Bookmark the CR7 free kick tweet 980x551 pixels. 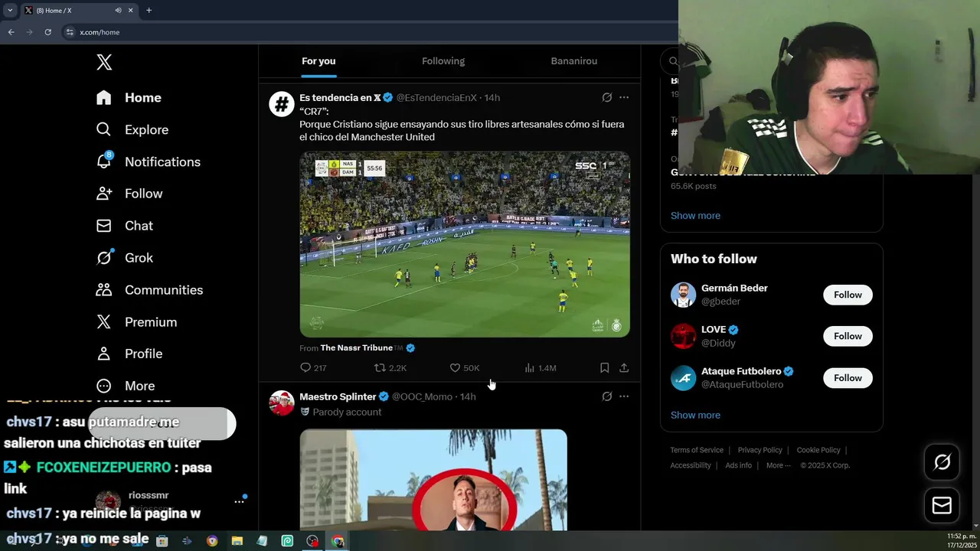tap(604, 368)
